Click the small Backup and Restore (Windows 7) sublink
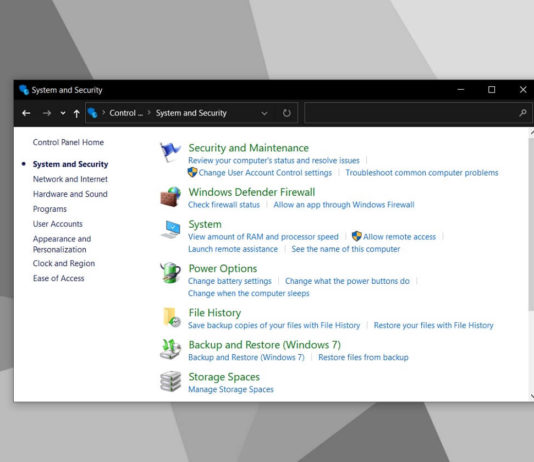 246,357
